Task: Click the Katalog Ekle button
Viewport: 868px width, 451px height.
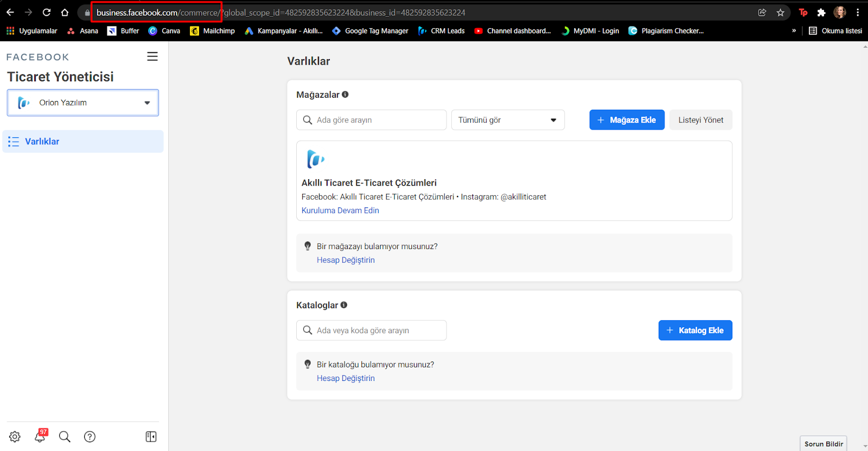Action: 695,331
